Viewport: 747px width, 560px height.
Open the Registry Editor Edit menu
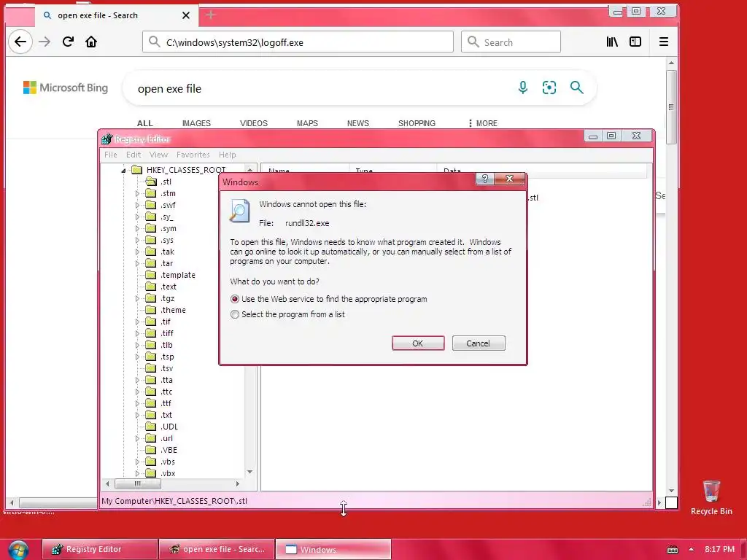tap(133, 155)
